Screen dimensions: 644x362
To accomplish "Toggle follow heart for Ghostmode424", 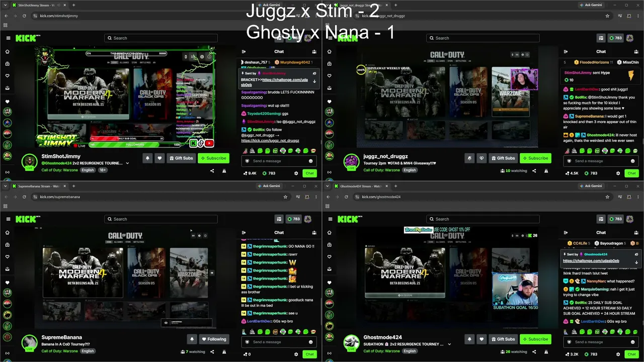I will (481, 339).
